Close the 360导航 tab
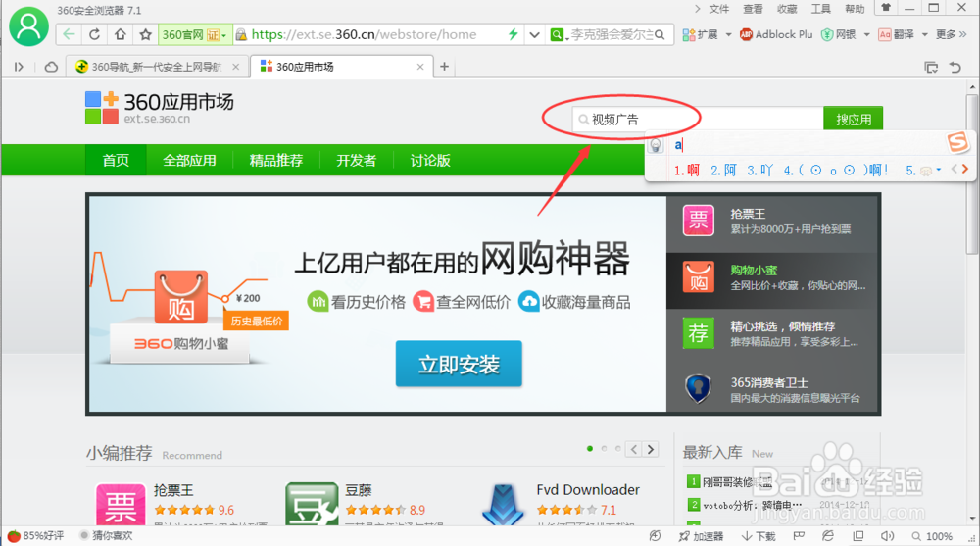This screenshot has height=546, width=980. coord(235,67)
